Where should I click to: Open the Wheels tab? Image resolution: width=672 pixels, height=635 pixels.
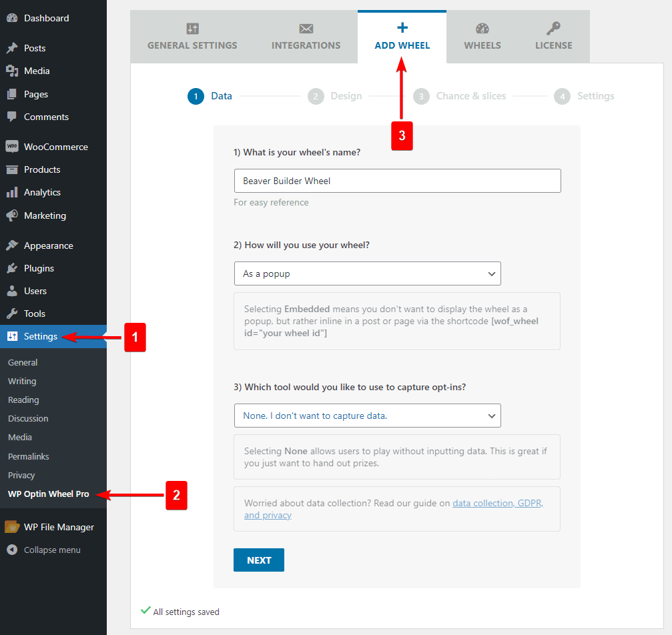pyautogui.click(x=482, y=37)
